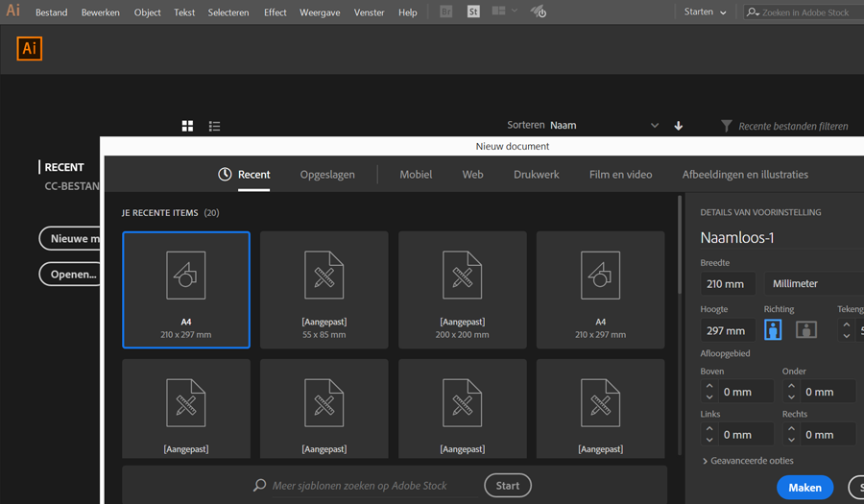Click Recente bestanden filteren field

coord(793,126)
